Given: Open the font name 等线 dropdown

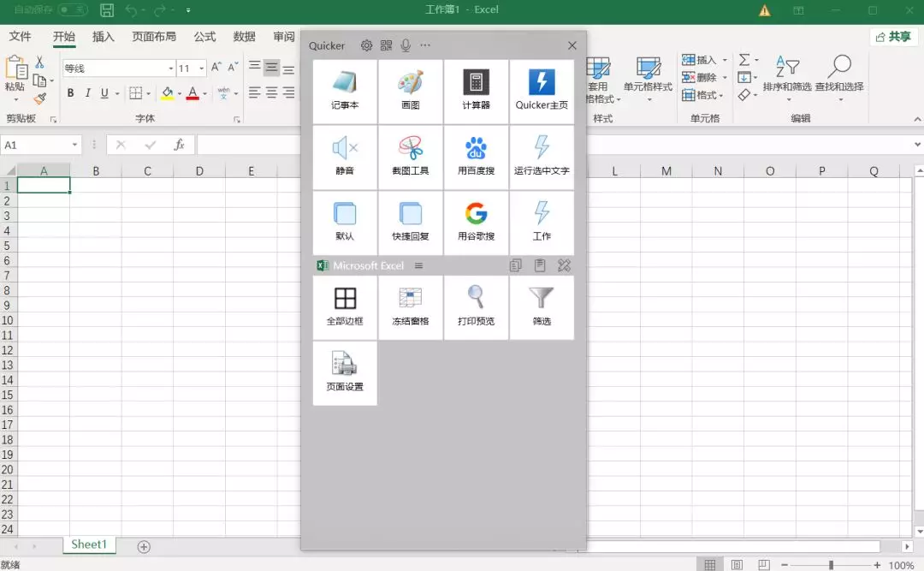Looking at the screenshot, I should click(171, 68).
